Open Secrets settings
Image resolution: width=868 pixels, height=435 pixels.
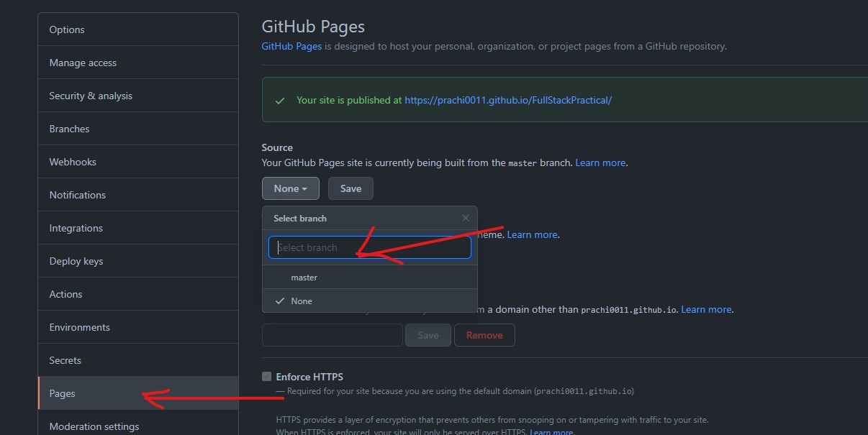[x=138, y=360]
